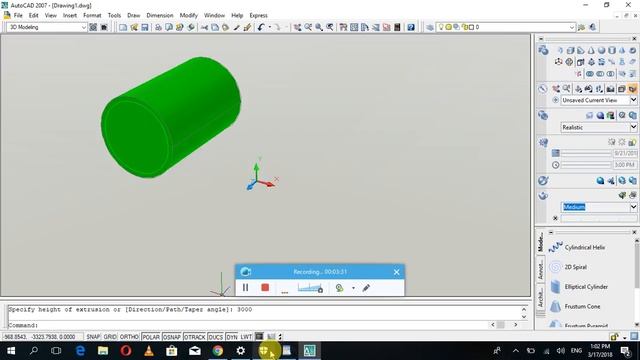Click the command window scroll-down arrow

click(x=524, y=317)
